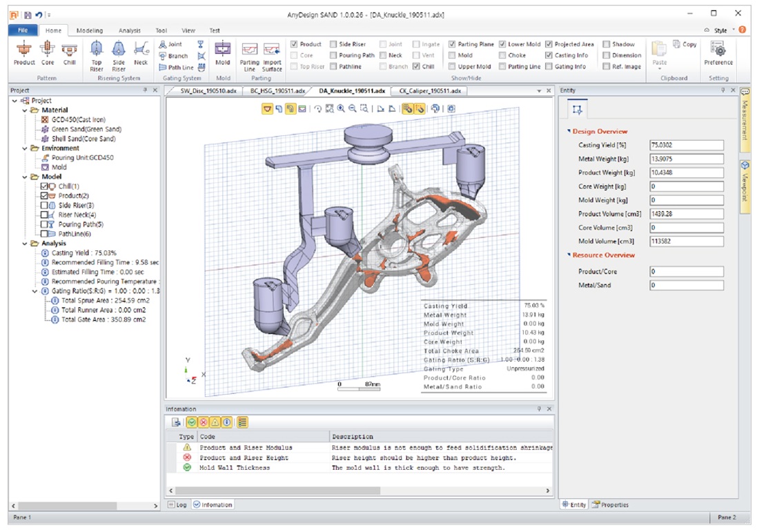Filter Information list by success check icon
757x532 pixels.
192,422
